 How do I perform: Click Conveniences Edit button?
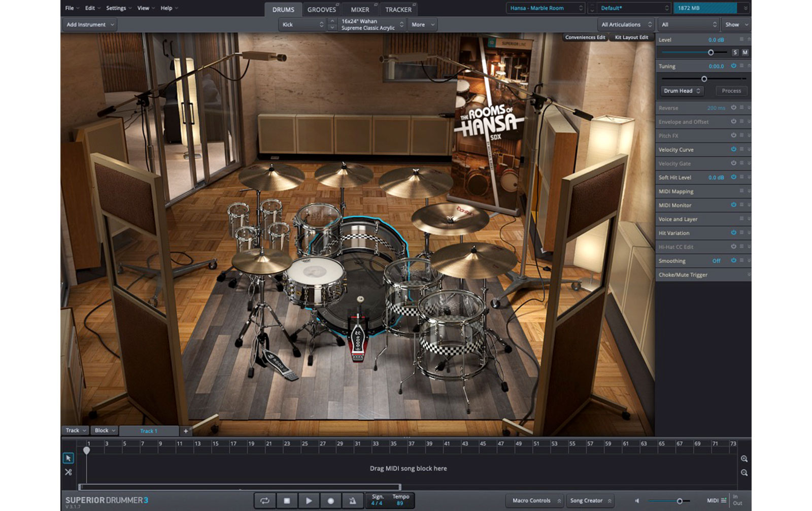pos(585,37)
